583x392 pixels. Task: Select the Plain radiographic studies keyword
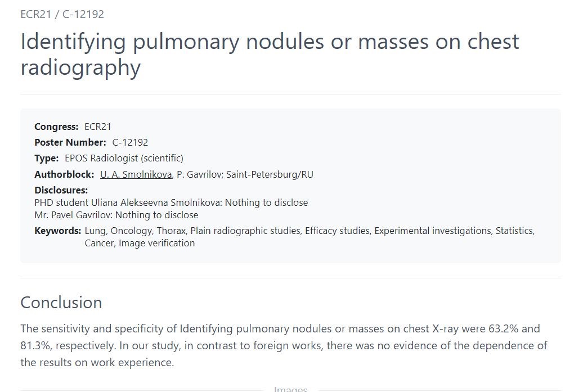(245, 231)
